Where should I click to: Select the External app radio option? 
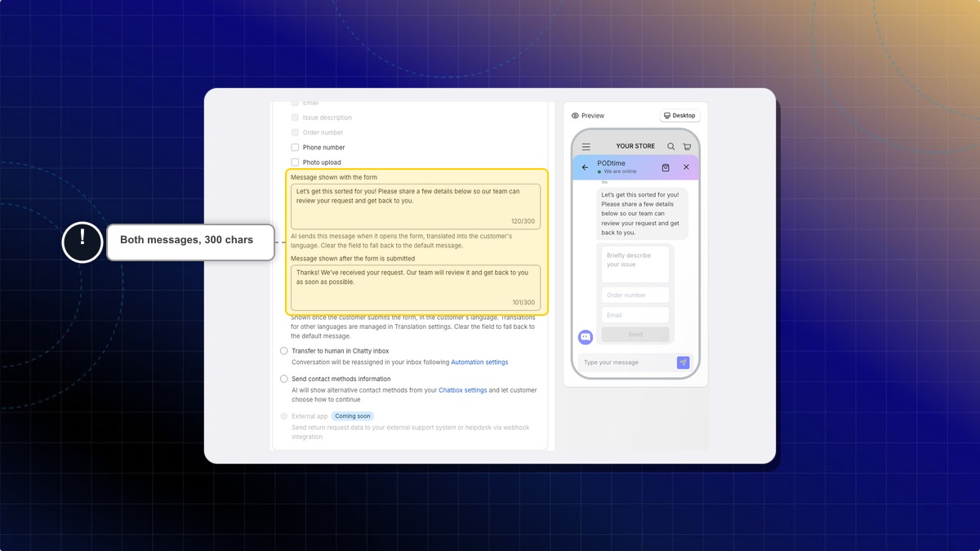[284, 416]
